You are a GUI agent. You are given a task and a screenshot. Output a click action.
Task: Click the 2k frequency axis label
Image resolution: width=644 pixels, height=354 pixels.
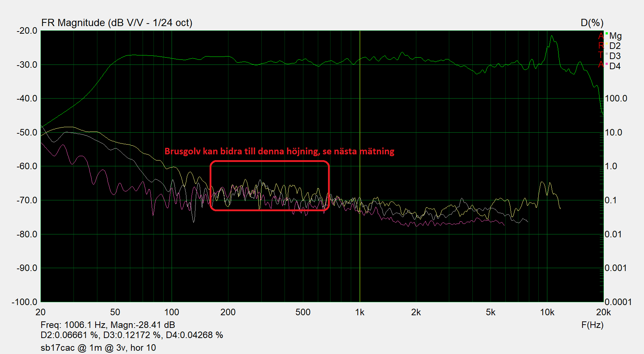pos(416,312)
